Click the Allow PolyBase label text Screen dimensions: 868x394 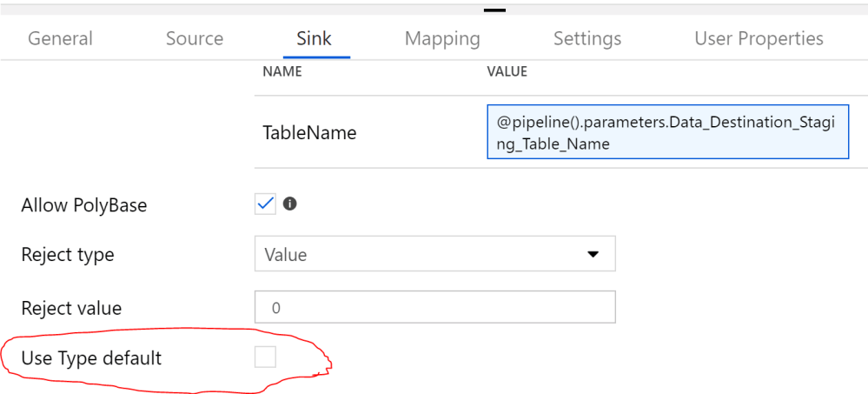(84, 205)
